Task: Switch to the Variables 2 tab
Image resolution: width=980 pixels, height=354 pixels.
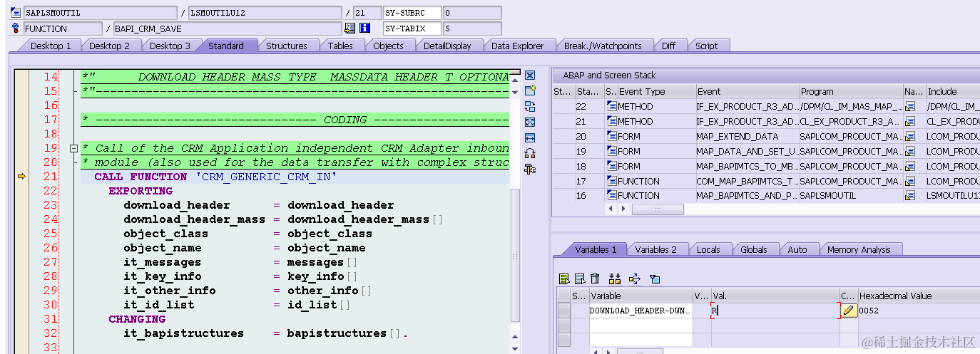Action: [655, 249]
